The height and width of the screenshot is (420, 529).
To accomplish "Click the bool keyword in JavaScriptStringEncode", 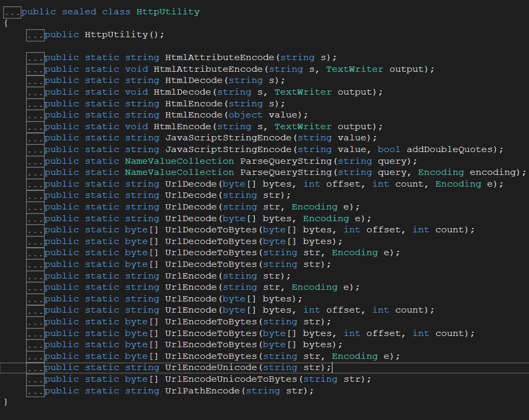I will [389, 149].
